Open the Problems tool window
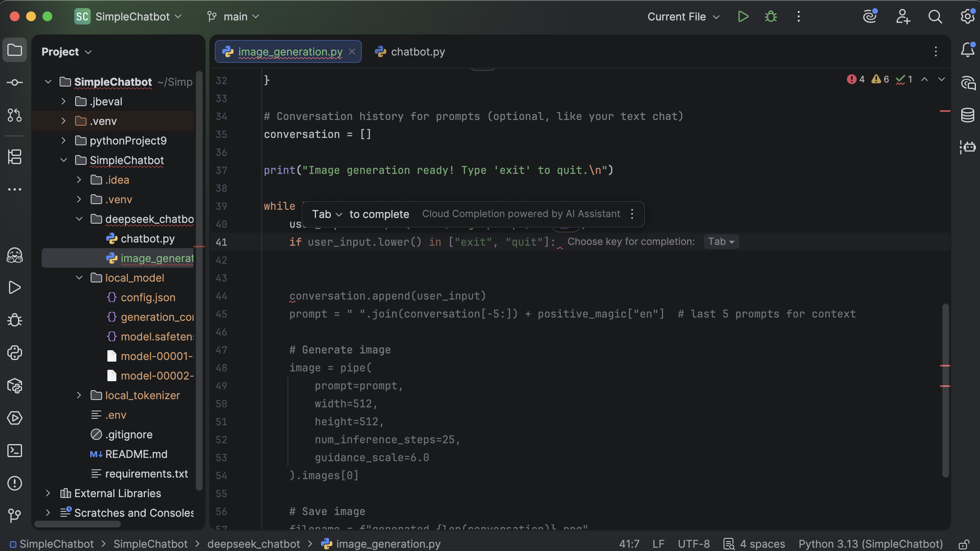 point(15,483)
